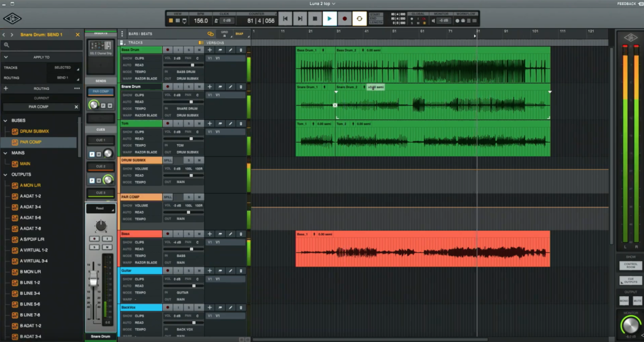Select the timeline view icon in VIEW
644x342 pixels.
click(x=171, y=21)
